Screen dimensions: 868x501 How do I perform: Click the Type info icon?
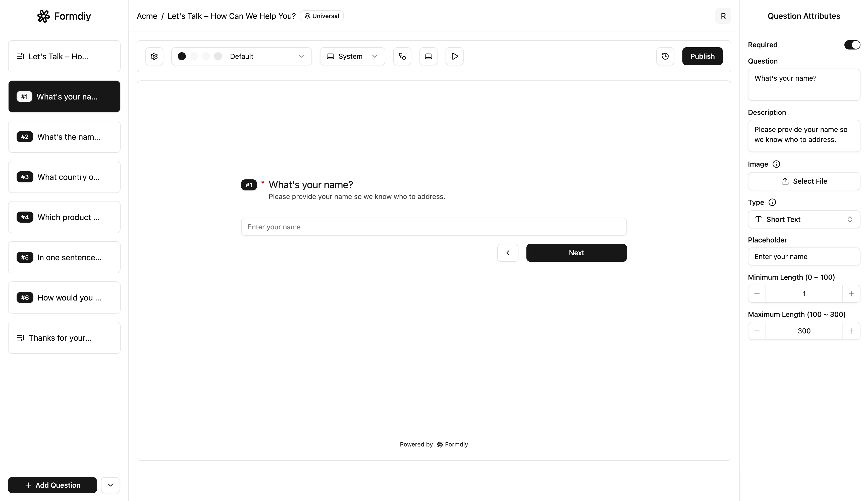click(772, 202)
